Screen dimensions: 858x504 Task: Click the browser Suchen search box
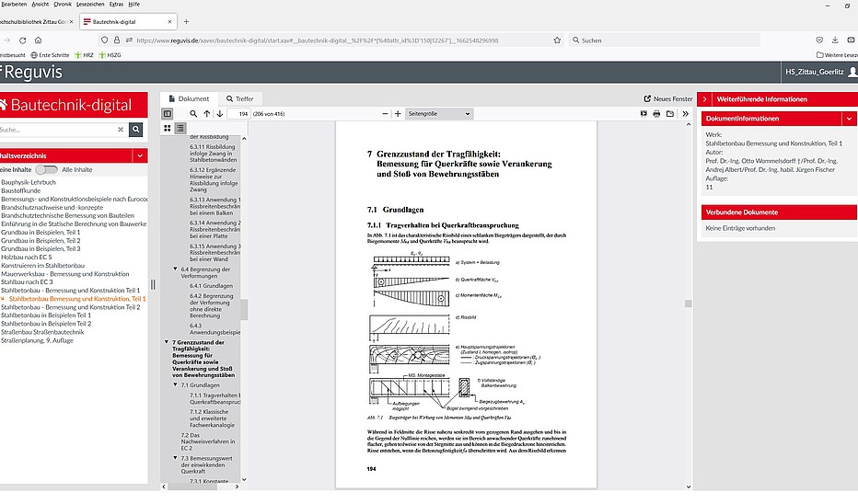(x=665, y=40)
